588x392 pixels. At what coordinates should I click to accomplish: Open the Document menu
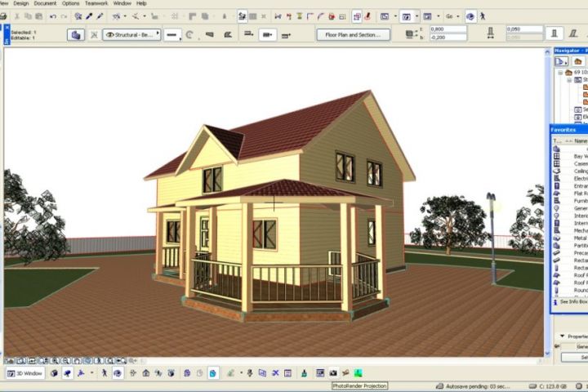pyautogui.click(x=45, y=3)
